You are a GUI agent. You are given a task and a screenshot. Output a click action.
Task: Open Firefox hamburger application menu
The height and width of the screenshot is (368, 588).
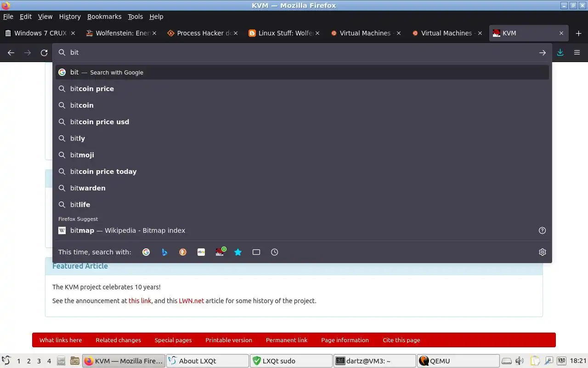click(577, 52)
